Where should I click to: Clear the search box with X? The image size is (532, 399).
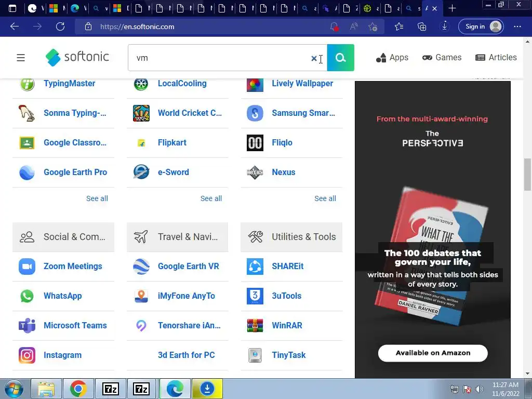tap(314, 58)
